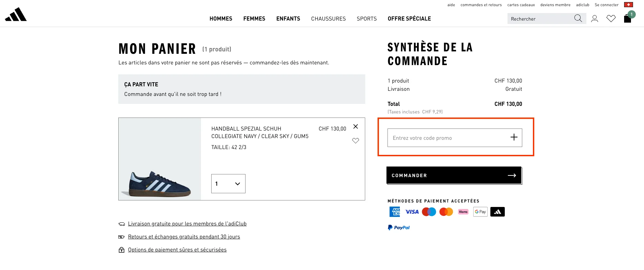Image resolution: width=644 pixels, height=270 pixels.
Task: Open the quantity dropdown for the shoe
Action: (x=228, y=184)
